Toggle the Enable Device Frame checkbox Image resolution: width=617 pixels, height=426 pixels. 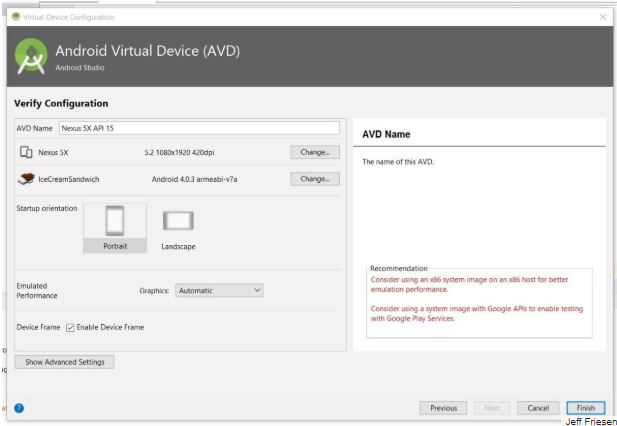click(70, 328)
